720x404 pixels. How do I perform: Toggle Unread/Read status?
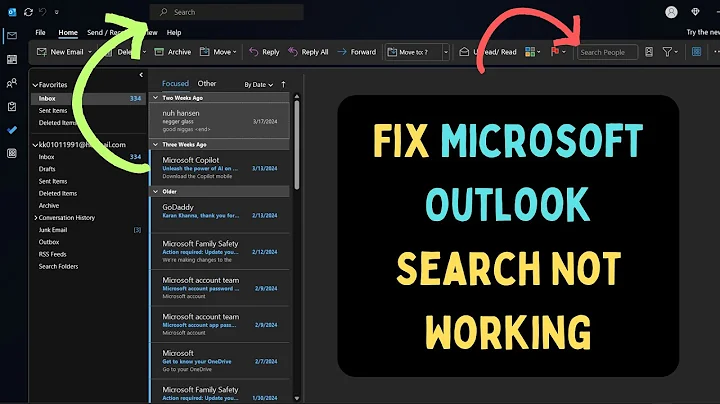[x=488, y=52]
